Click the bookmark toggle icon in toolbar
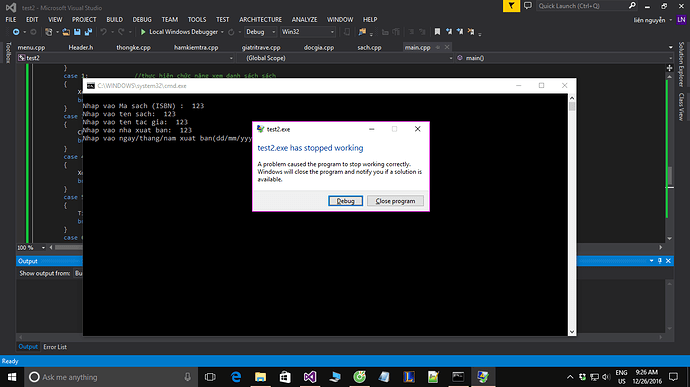The height and width of the screenshot is (387, 690). 437,32
